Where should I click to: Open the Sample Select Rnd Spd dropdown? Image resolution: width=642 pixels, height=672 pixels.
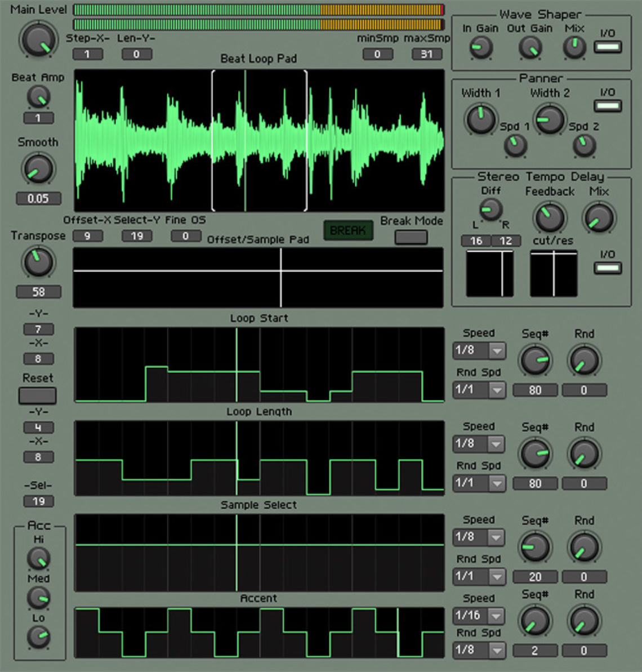480,576
